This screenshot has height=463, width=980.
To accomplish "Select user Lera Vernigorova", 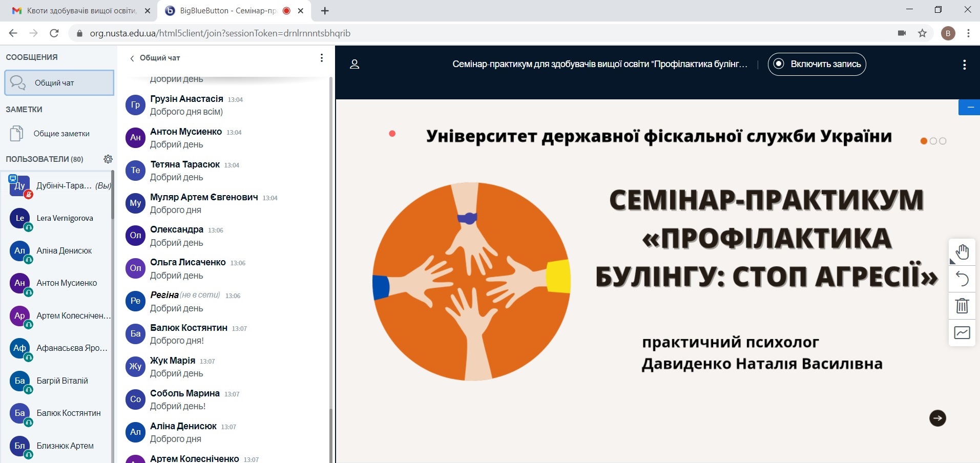I will [59, 218].
